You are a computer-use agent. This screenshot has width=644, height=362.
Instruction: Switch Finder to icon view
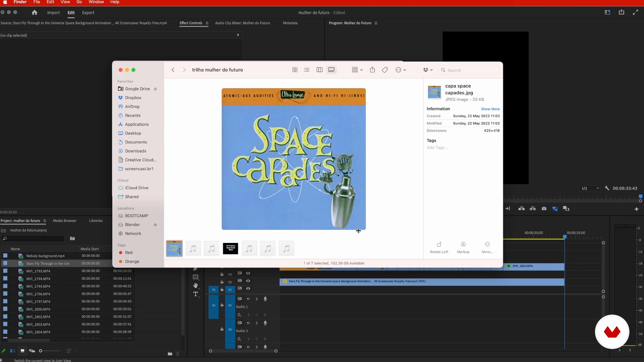(295, 70)
